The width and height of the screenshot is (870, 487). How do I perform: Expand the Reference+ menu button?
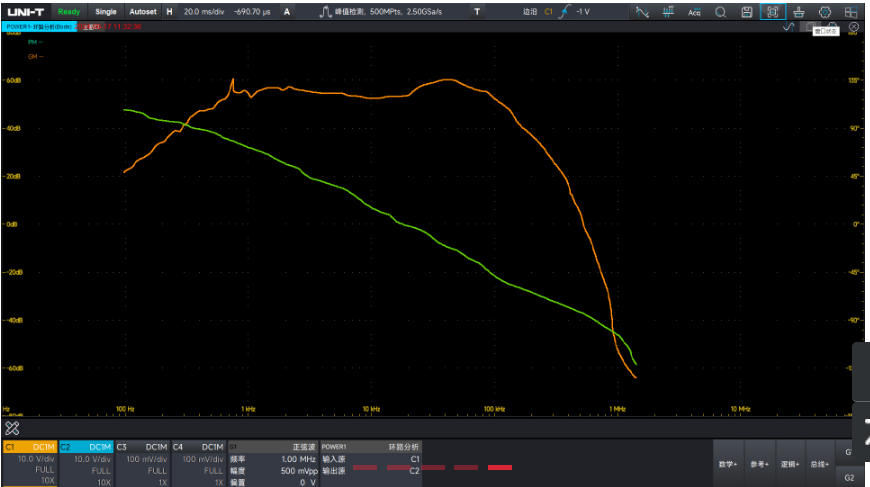tap(760, 464)
